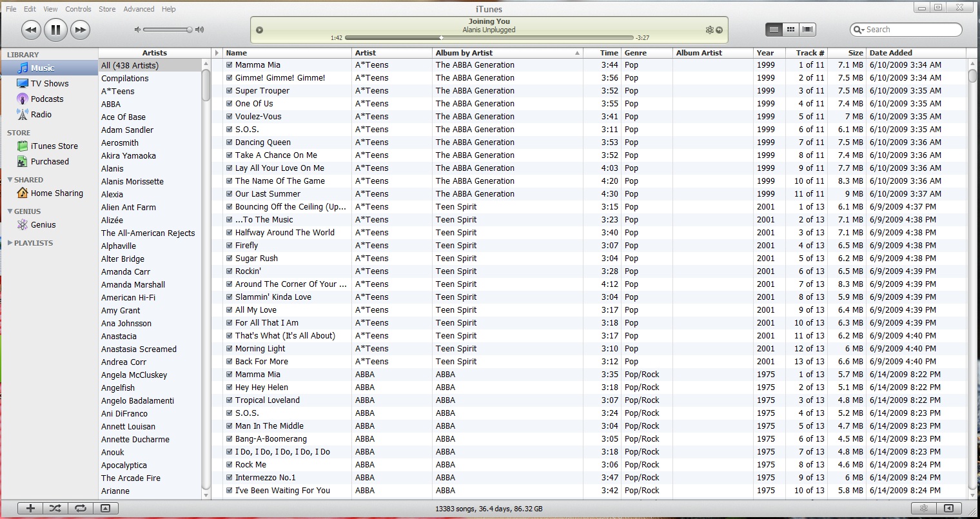This screenshot has height=519, width=980.
Task: Show the Genius sidebar
Action: click(949, 508)
